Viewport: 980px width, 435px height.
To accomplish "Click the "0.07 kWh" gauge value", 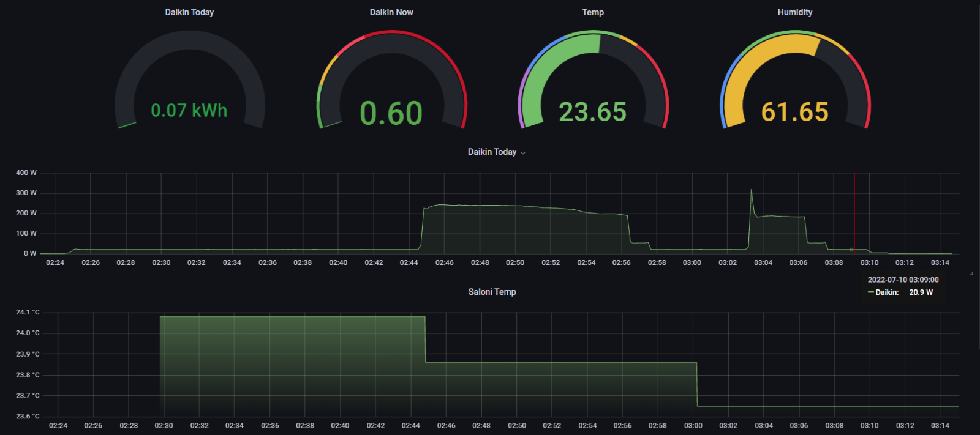I will coord(189,111).
